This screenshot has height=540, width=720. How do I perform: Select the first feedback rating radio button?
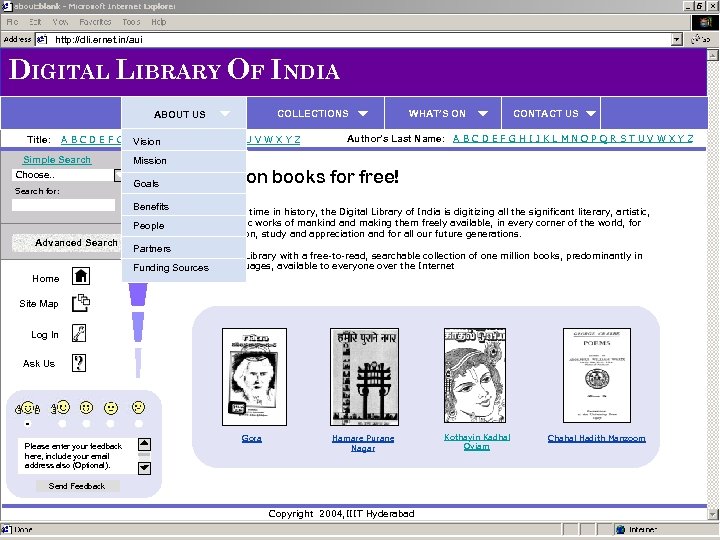coord(28,424)
